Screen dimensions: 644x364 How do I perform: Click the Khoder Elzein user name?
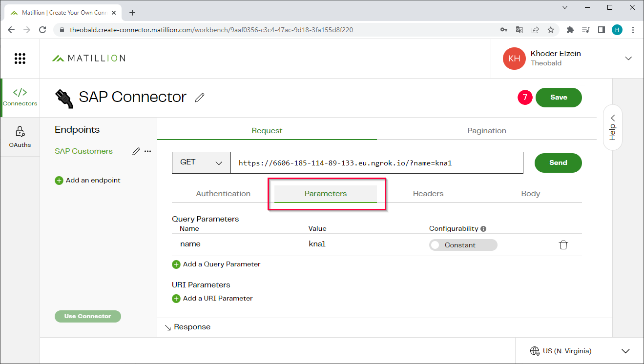556,54
